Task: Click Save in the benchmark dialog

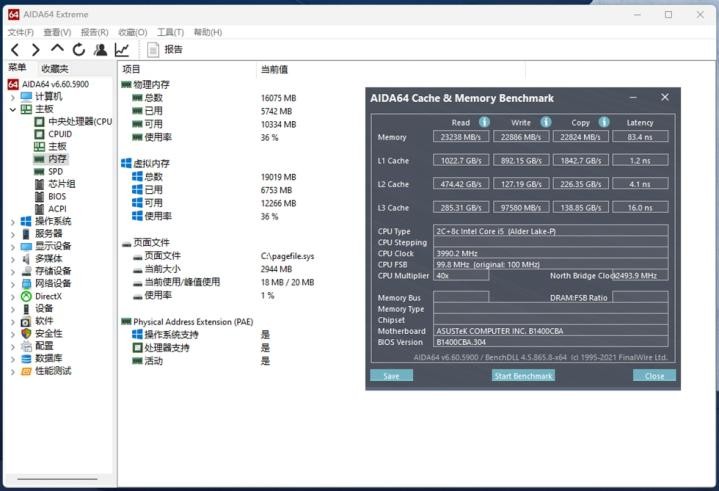Action: (391, 376)
